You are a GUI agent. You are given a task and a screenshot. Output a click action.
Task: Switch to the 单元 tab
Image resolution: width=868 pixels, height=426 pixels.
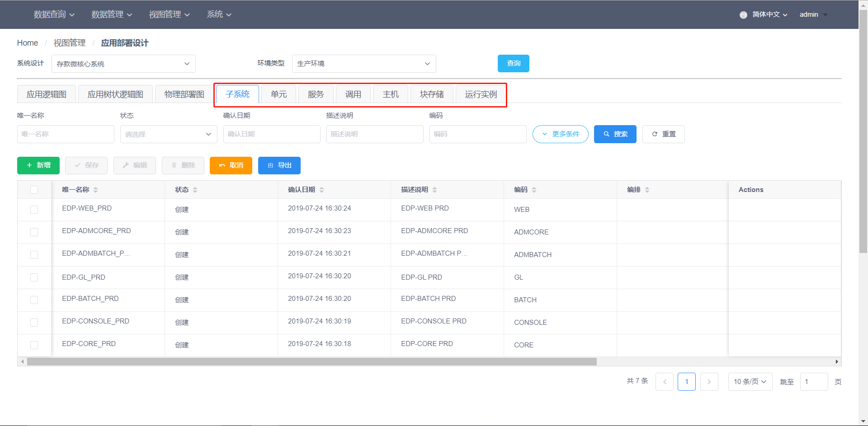click(x=279, y=94)
